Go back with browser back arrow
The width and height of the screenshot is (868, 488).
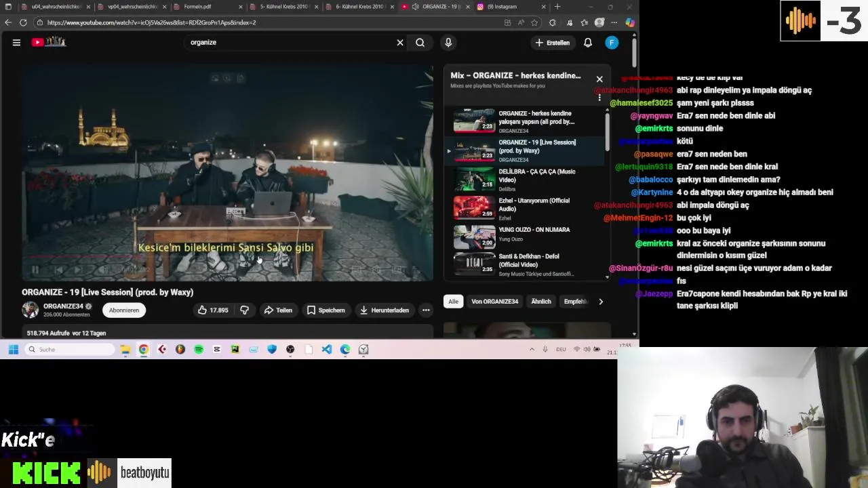click(x=8, y=22)
